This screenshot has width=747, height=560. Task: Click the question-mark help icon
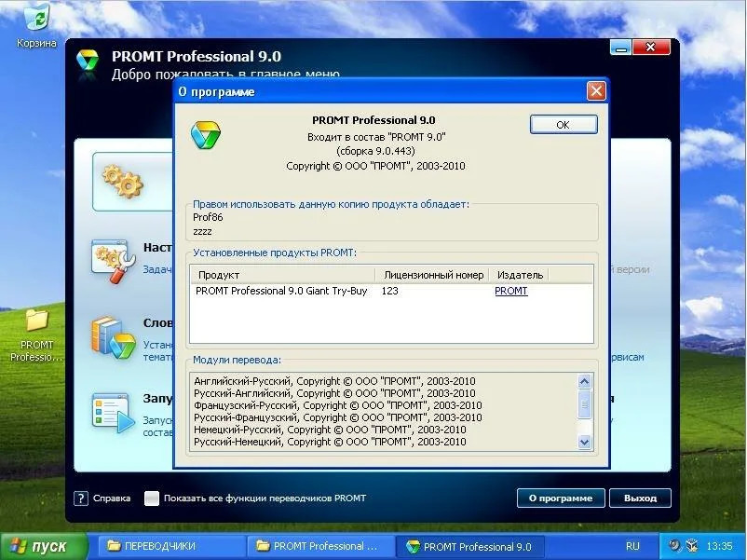point(81,499)
